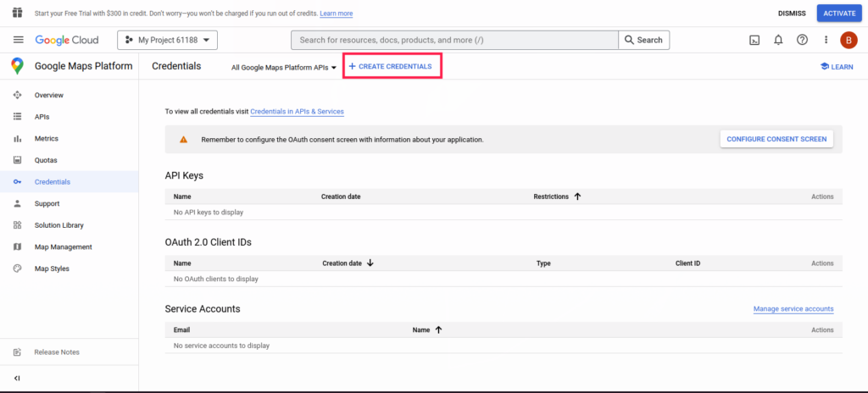Viewport: 868px width, 393px height.
Task: Click Configure Consent Screen button
Action: pyautogui.click(x=776, y=139)
